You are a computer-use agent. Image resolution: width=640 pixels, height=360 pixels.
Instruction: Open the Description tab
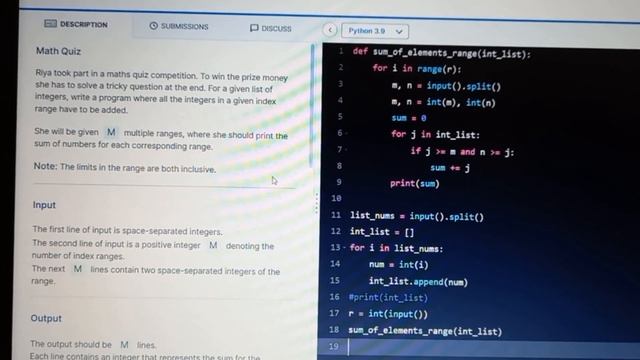pos(76,24)
